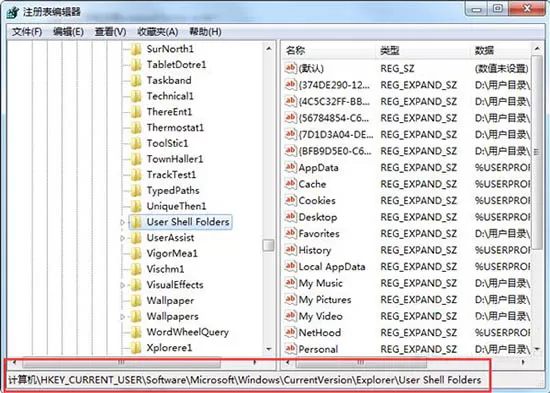Click the status bar registry path text
The image size is (550, 393).
244,380
